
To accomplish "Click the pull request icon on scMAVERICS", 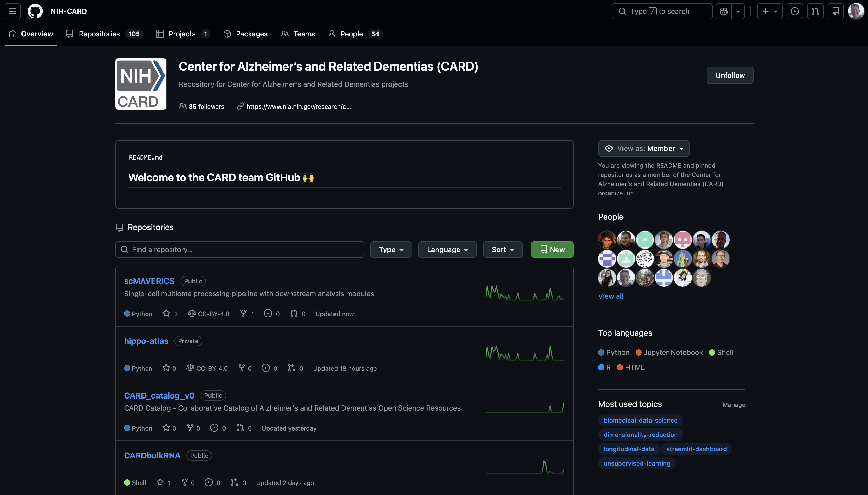I will coord(294,314).
